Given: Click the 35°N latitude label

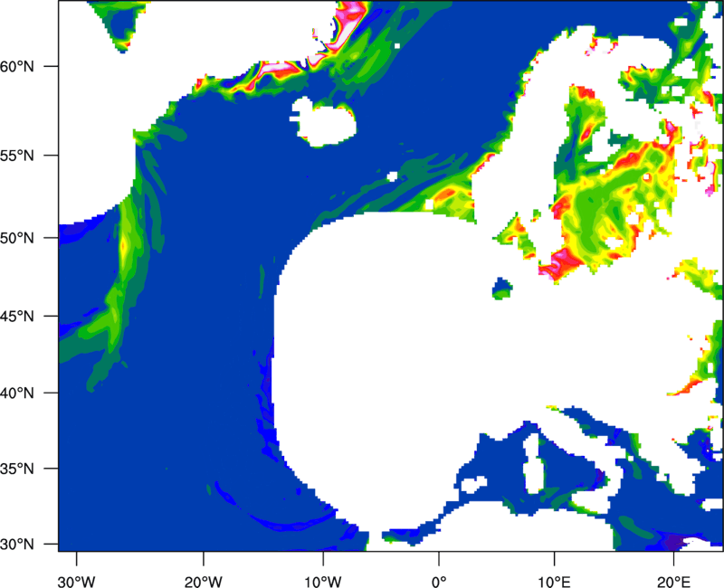Looking at the screenshot, I should coord(17,469).
